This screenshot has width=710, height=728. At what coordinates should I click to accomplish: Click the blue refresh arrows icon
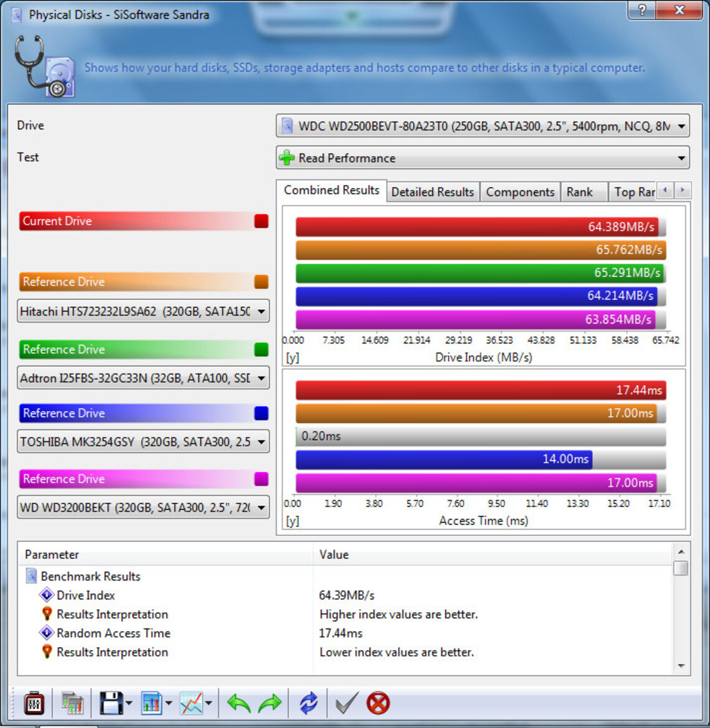[309, 703]
